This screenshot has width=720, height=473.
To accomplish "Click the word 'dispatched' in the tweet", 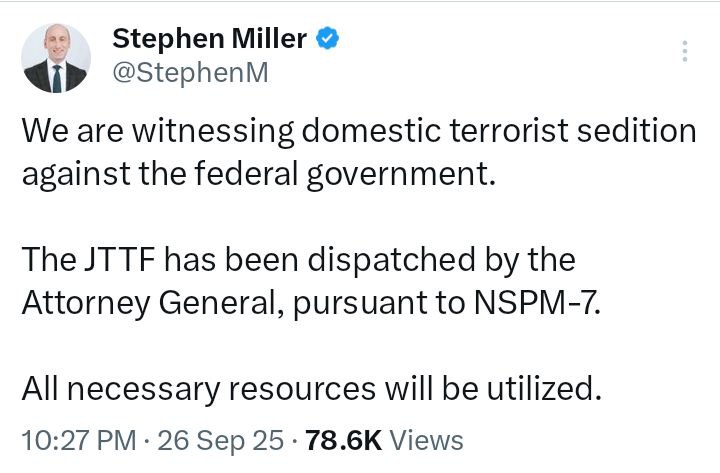I will pyautogui.click(x=391, y=260).
